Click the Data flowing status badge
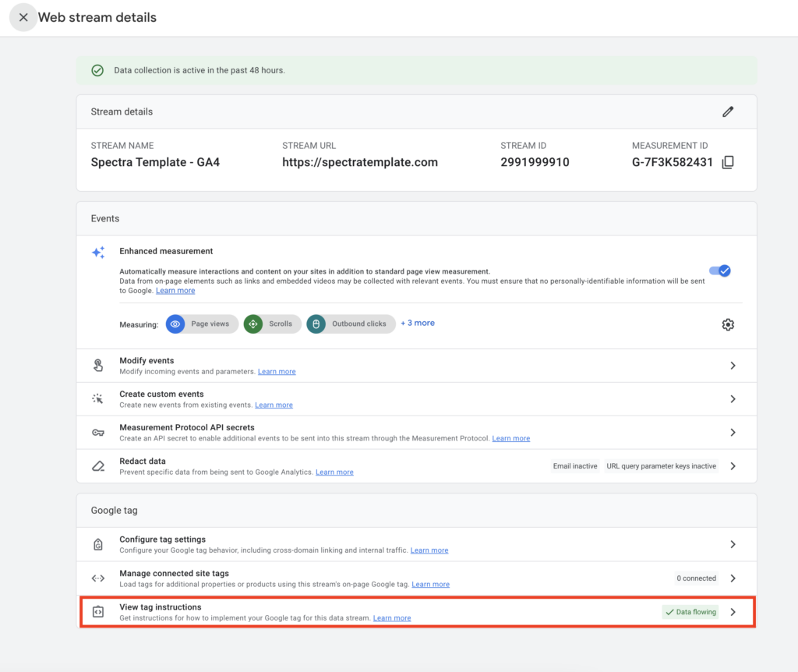Image resolution: width=798 pixels, height=672 pixels. (x=690, y=612)
